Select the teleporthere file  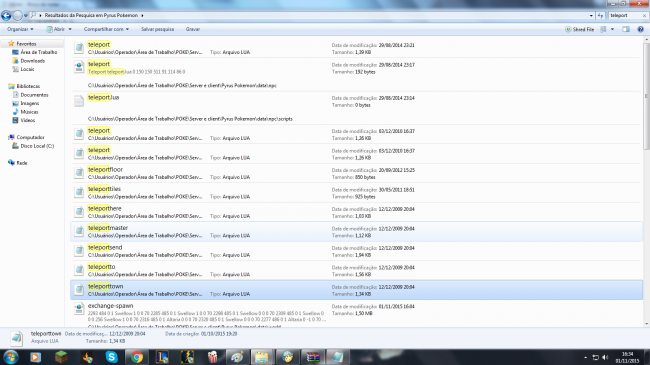click(356, 212)
